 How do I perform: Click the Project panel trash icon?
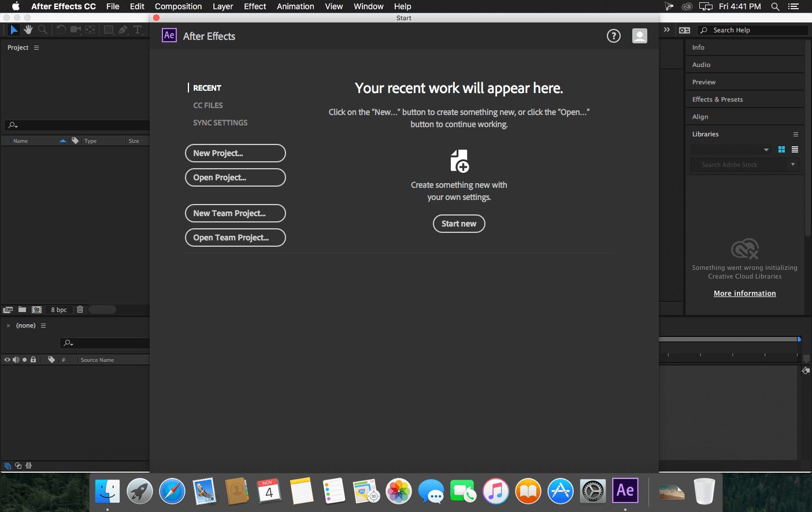pos(80,310)
